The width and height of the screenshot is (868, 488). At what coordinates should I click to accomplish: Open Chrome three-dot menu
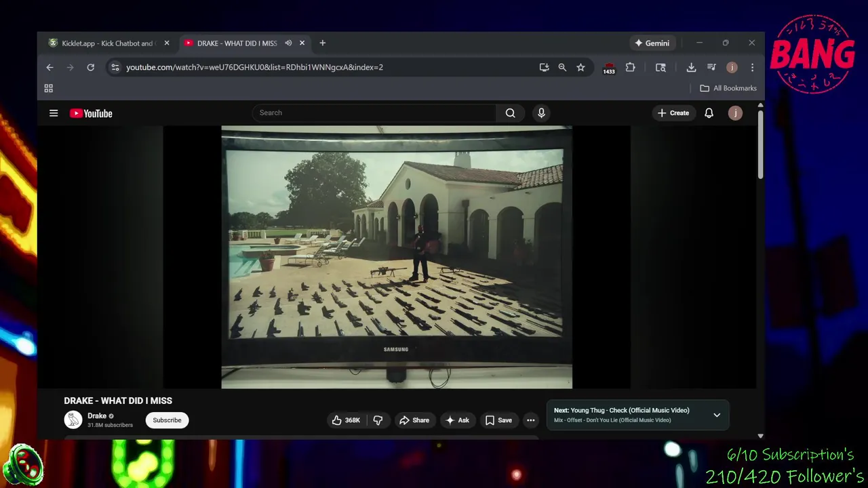tap(752, 67)
